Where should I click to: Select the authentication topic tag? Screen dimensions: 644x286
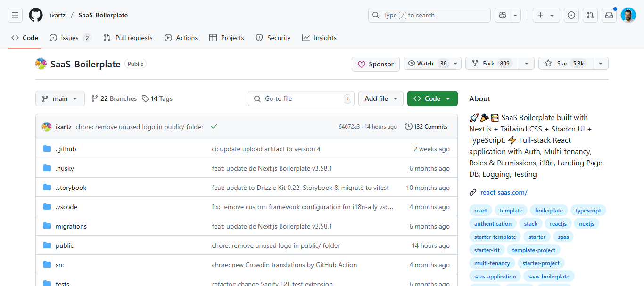coord(493,224)
